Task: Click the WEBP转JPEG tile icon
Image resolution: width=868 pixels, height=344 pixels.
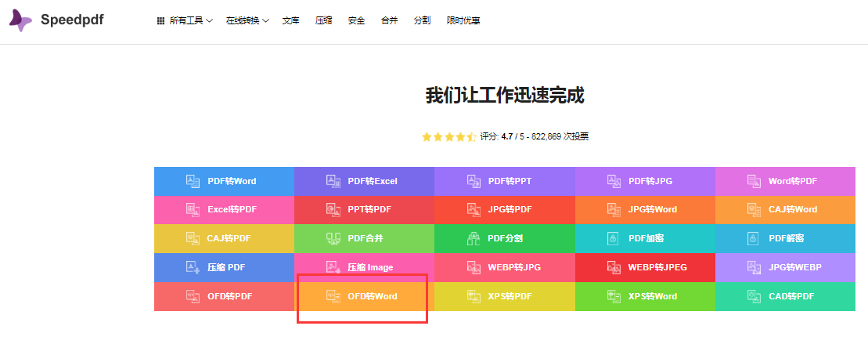Action: 614,267
